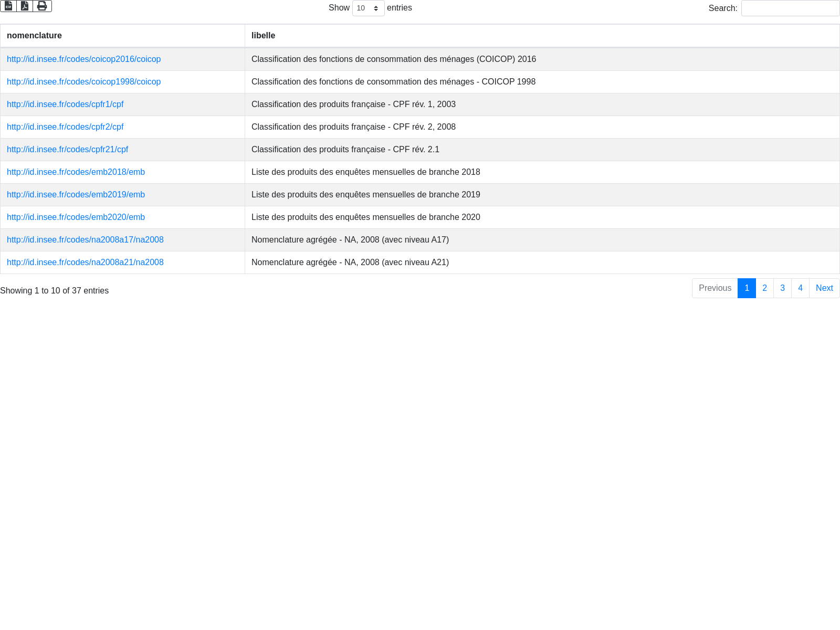Follow the cpfr1/cpf link
The width and height of the screenshot is (840, 630).
[65, 104]
